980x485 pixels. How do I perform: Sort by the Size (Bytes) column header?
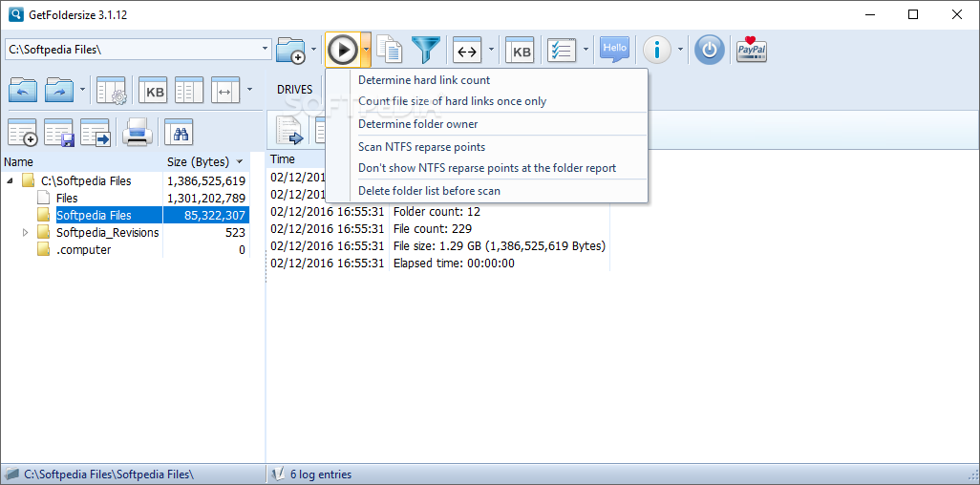206,162
